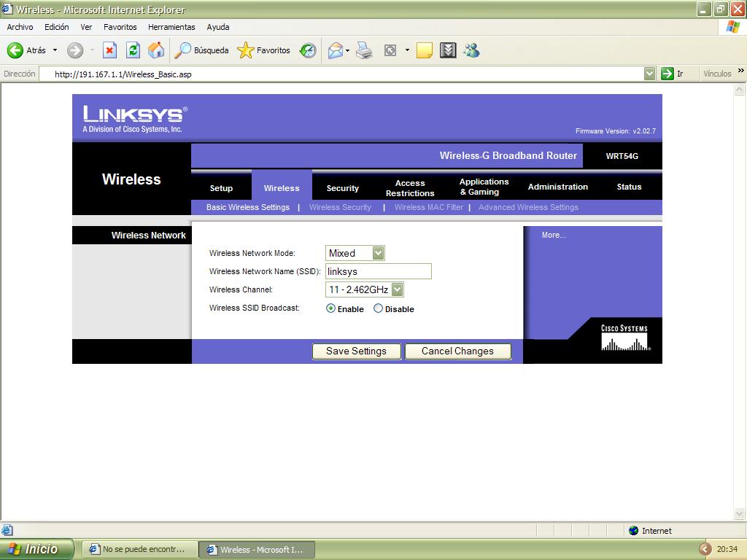This screenshot has width=747, height=560.
Task: Click the full-screen size toolbar icon
Action: pos(390,50)
